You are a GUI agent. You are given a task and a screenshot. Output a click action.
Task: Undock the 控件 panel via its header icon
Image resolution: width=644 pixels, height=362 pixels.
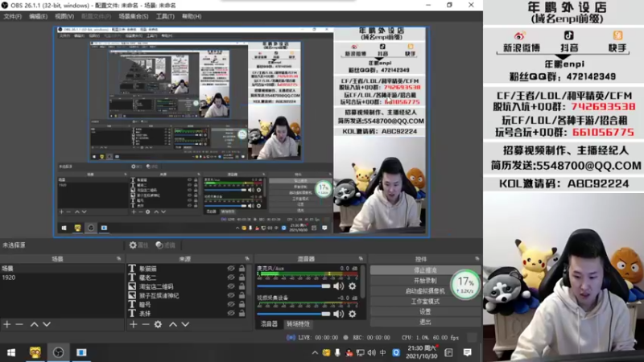point(477,258)
